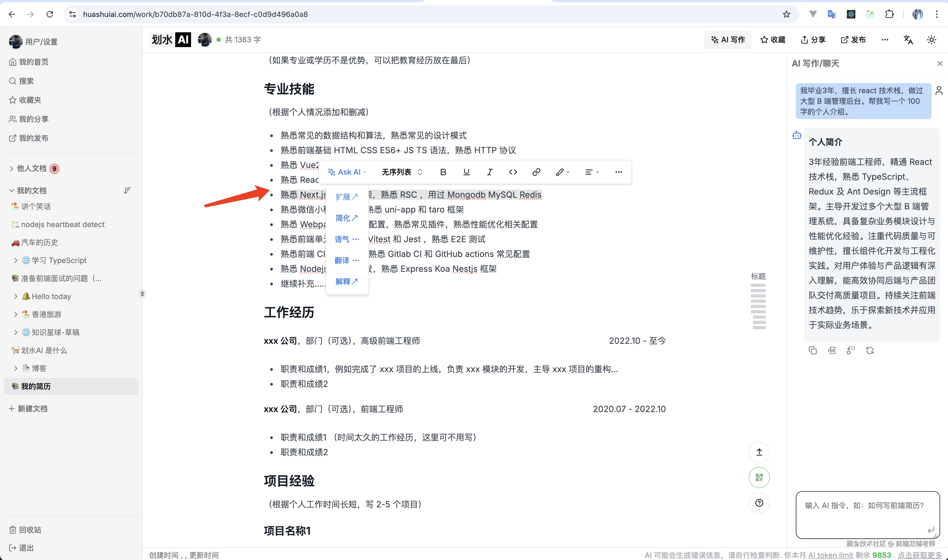Insert AI response into the document

(x=832, y=350)
